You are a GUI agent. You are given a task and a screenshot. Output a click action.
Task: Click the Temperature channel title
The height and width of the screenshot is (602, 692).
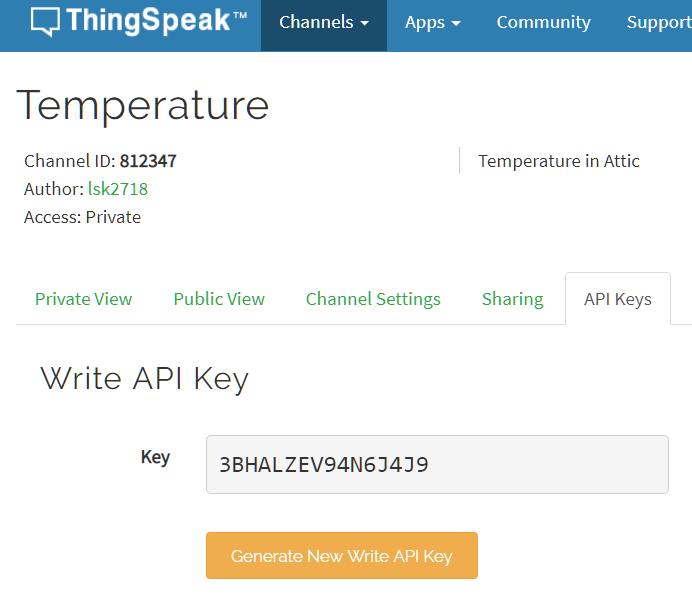coord(143,105)
